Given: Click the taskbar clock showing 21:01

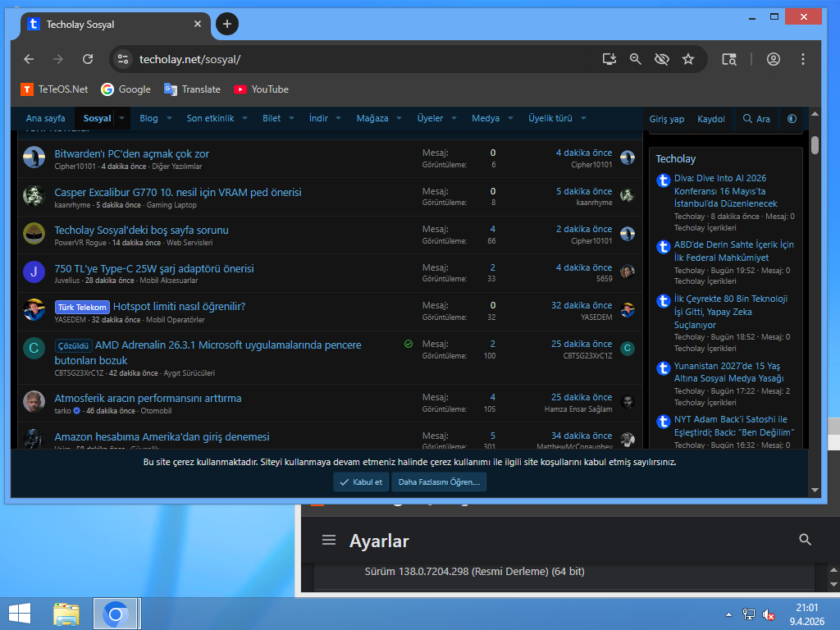Looking at the screenshot, I should pyautogui.click(x=807, y=608).
